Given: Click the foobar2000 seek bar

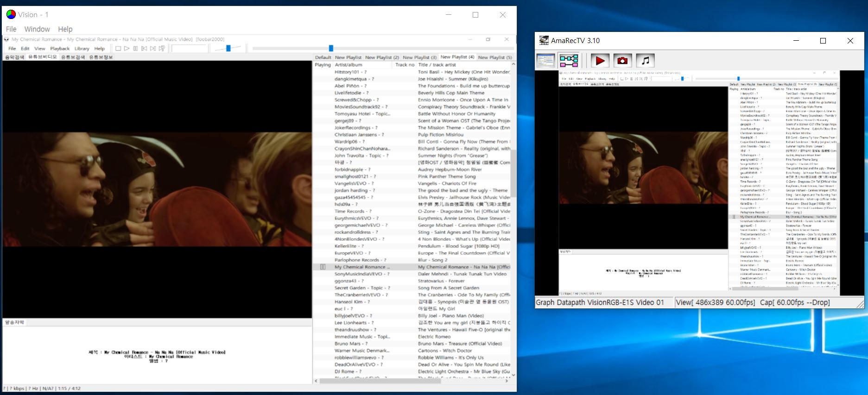Looking at the screenshot, I should 383,48.
